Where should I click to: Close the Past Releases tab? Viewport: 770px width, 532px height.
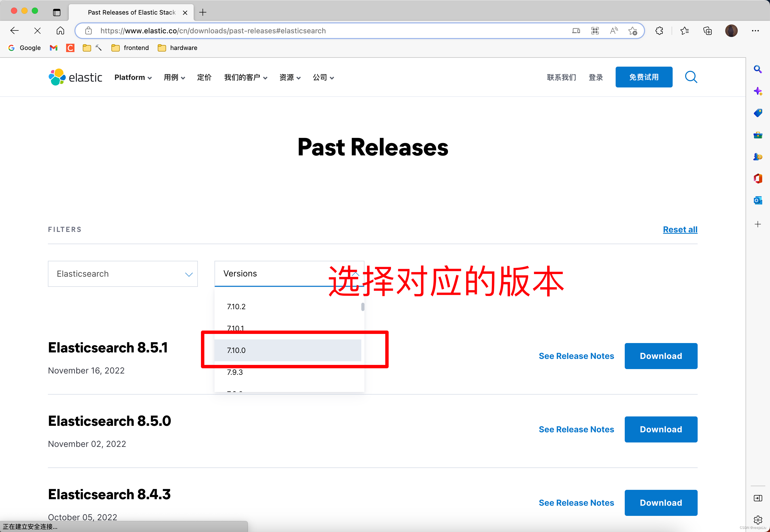185,13
